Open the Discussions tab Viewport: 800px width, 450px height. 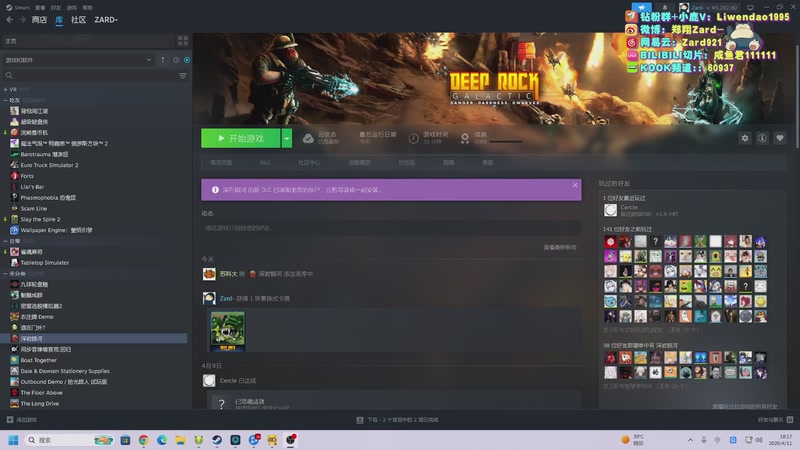click(x=407, y=162)
